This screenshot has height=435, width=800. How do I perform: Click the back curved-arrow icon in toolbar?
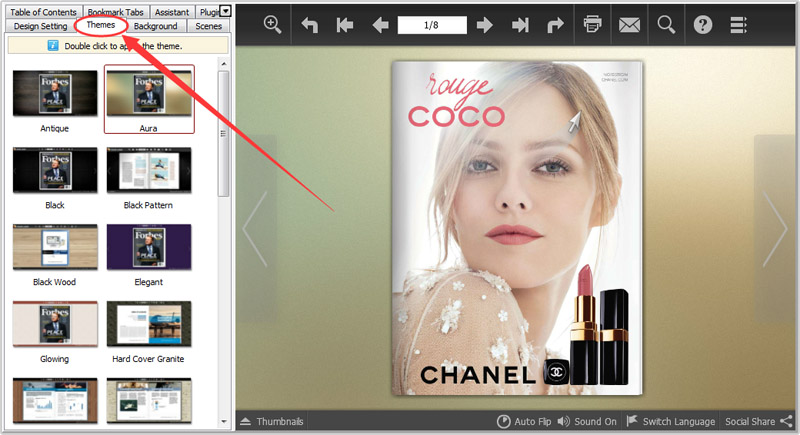[310, 24]
